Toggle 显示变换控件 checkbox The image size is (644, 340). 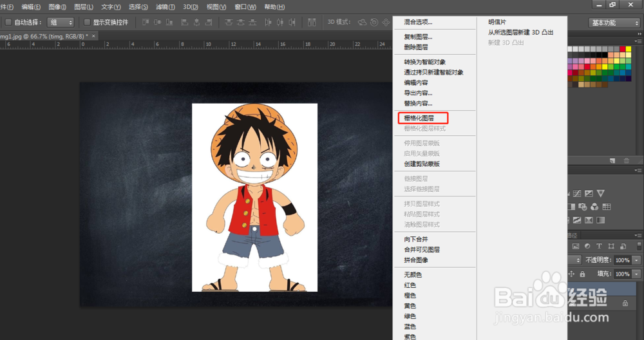pyautogui.click(x=87, y=22)
